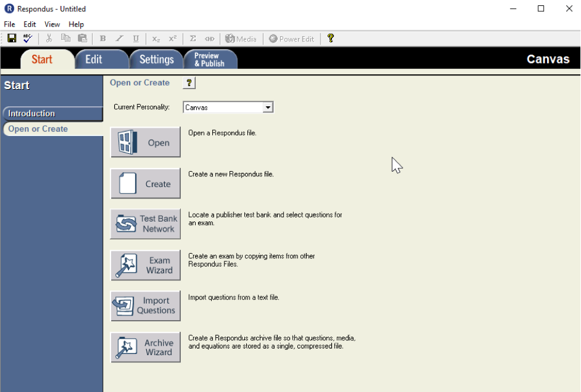The width and height of the screenshot is (581, 392).
Task: Click the HTML editor icon
Action: pyautogui.click(x=210, y=39)
